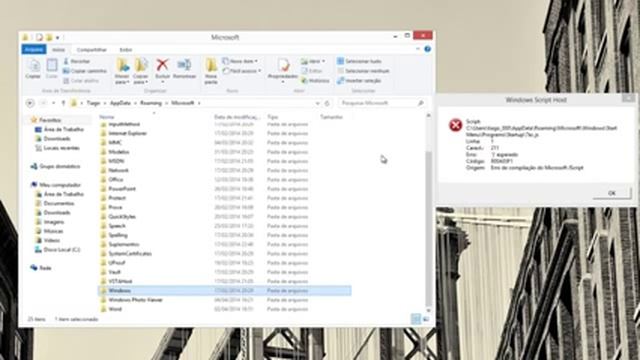This screenshot has width=640, height=360.
Task: Select Vídeos under Meu computador
Action: 51,240
